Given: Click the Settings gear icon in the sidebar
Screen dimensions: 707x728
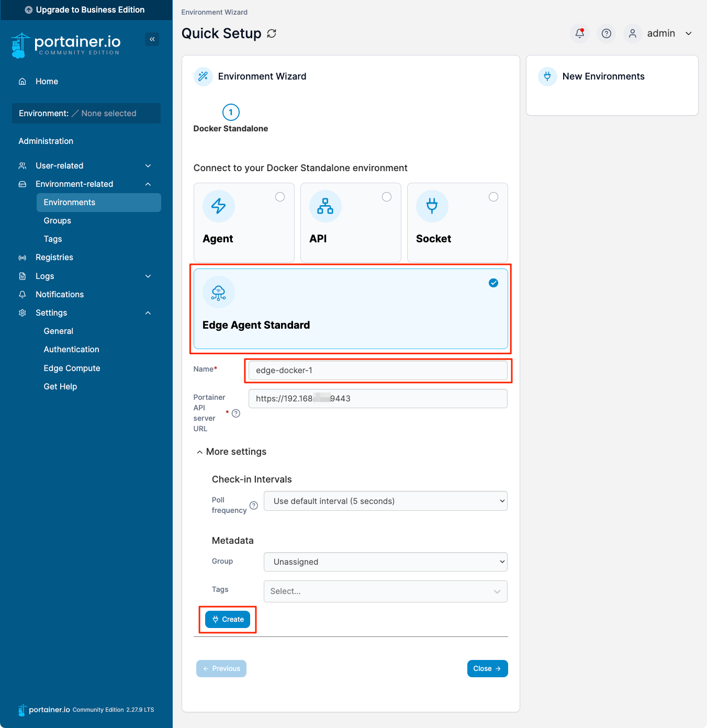Looking at the screenshot, I should [x=23, y=313].
